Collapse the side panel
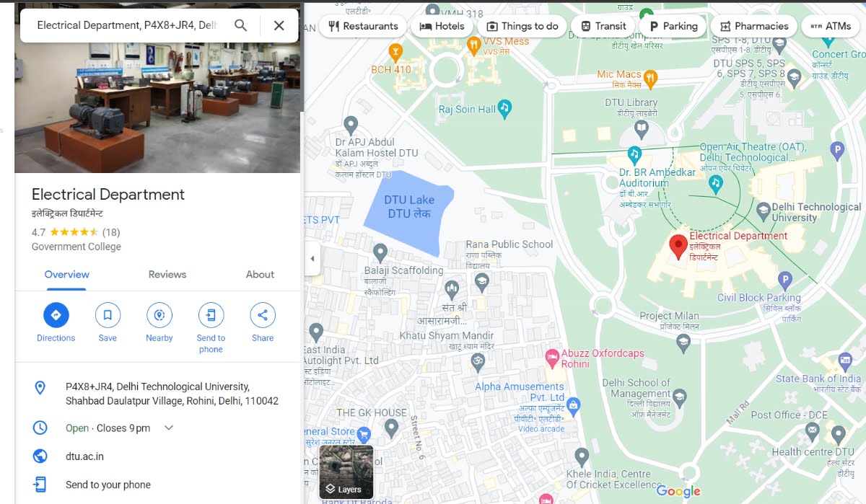The width and height of the screenshot is (866, 504). coord(312,258)
